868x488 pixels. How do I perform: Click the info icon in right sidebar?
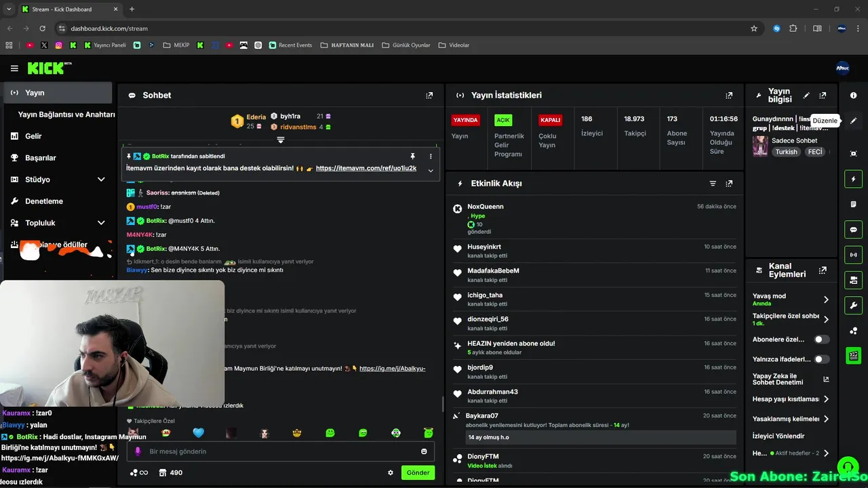tap(854, 96)
